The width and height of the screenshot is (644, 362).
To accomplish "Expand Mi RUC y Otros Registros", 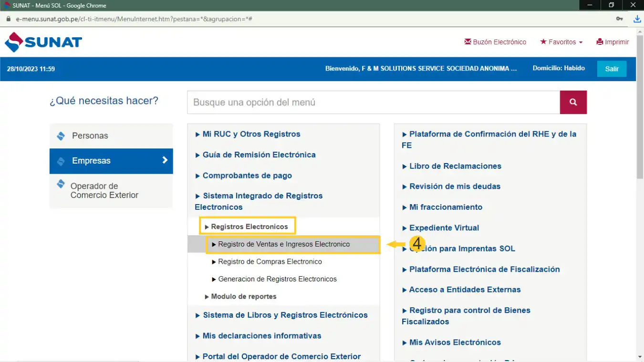I will 251,134.
